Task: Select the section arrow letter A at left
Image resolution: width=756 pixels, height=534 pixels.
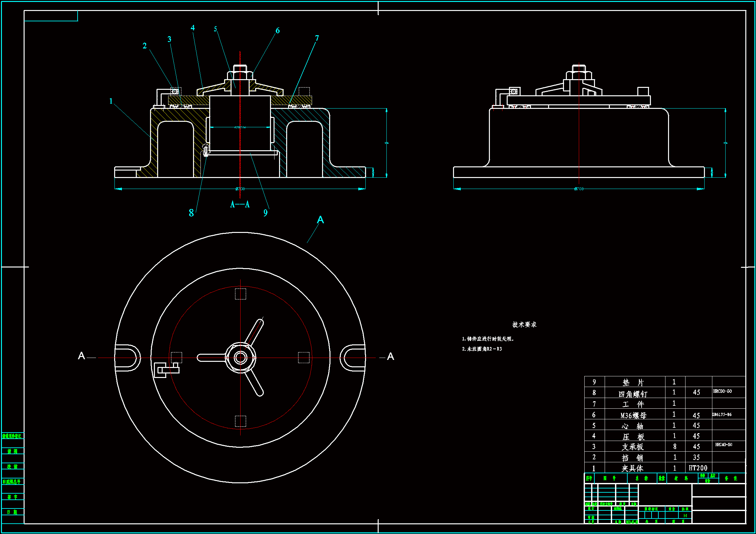Action: tap(81, 356)
